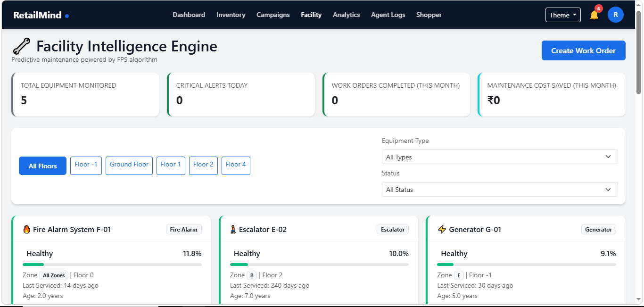Expand the Equipment Type All Types dropdown
The image size is (644, 307).
(x=500, y=157)
